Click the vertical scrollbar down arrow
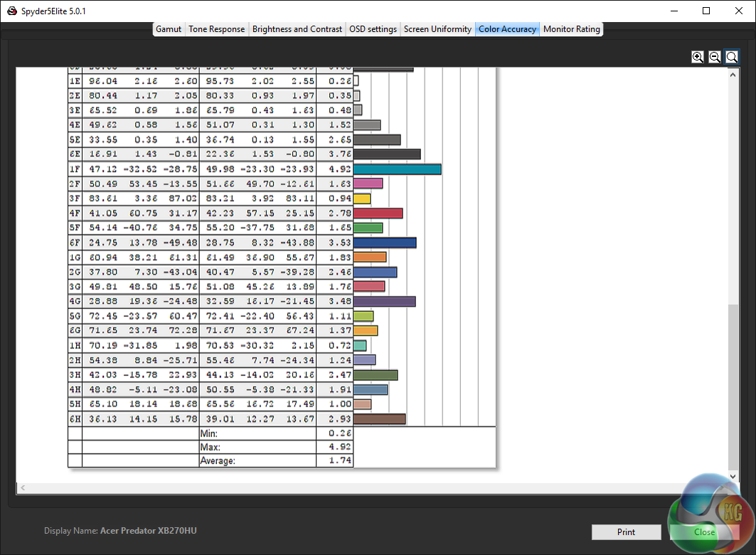The image size is (756, 555). 733,477
